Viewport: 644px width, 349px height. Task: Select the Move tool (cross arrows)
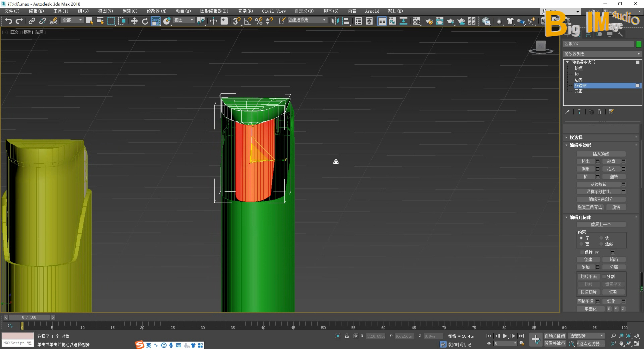coord(134,21)
